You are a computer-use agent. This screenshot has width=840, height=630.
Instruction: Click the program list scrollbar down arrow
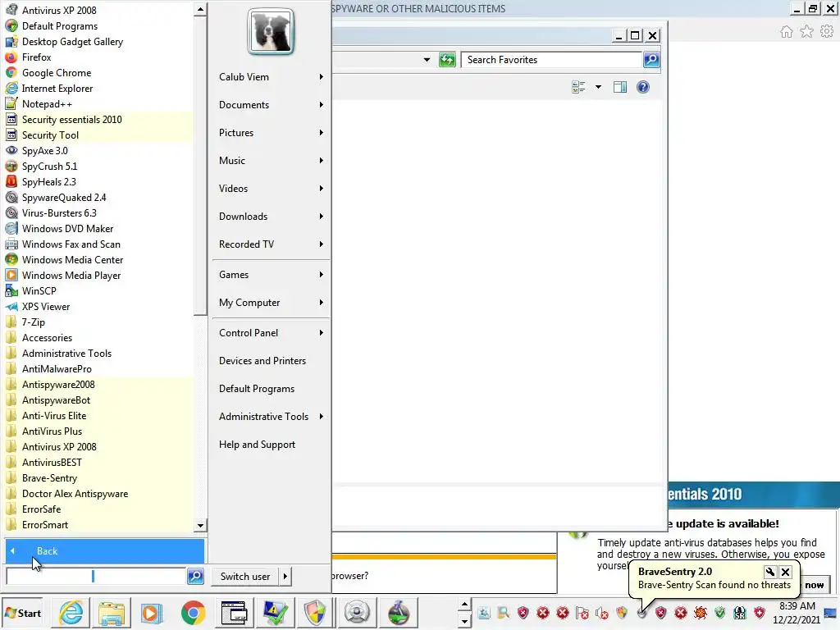tap(200, 526)
